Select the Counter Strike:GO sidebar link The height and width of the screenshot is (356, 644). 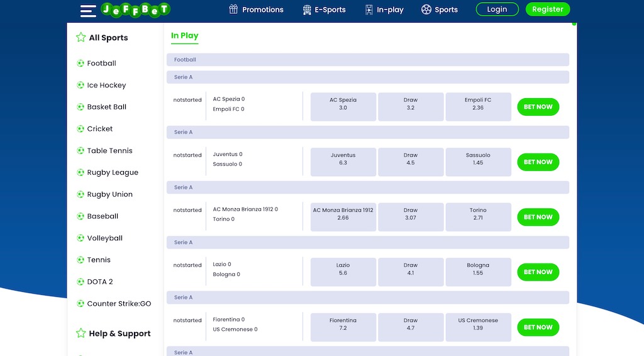119,303
